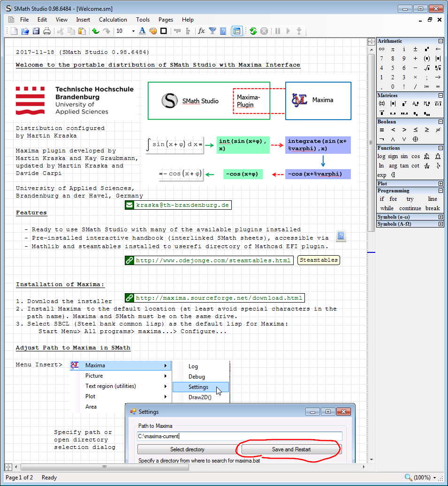Insert the for loop from Programming panel

[393, 199]
